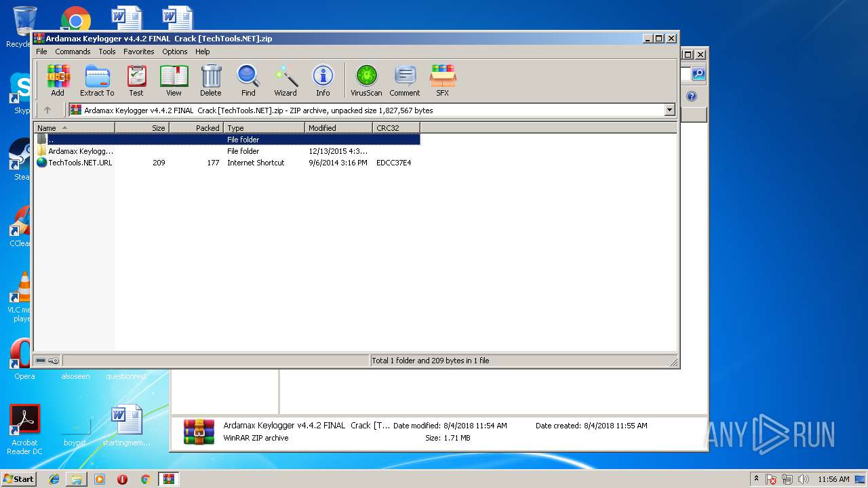Viewport: 868px width, 488px height.
Task: Click the drive and key status bar icon
Action: click(x=47, y=361)
